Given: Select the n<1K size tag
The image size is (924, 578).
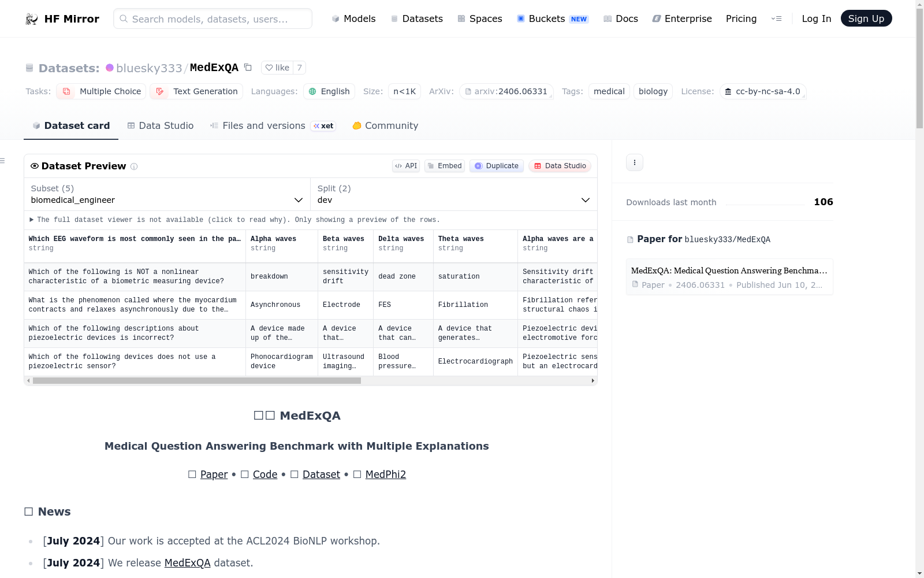Looking at the screenshot, I should tap(405, 91).
